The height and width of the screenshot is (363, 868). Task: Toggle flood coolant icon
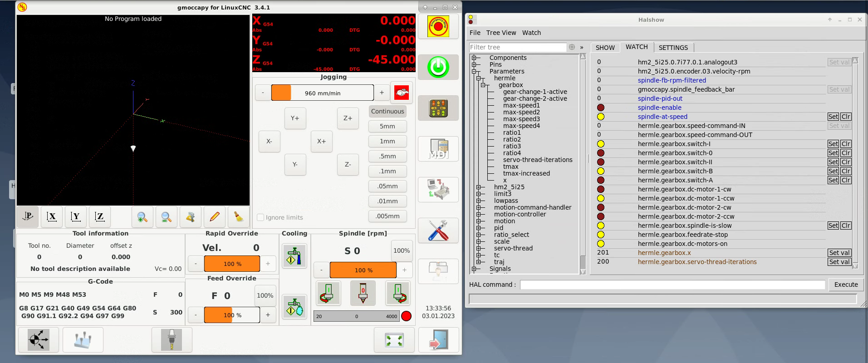click(294, 256)
